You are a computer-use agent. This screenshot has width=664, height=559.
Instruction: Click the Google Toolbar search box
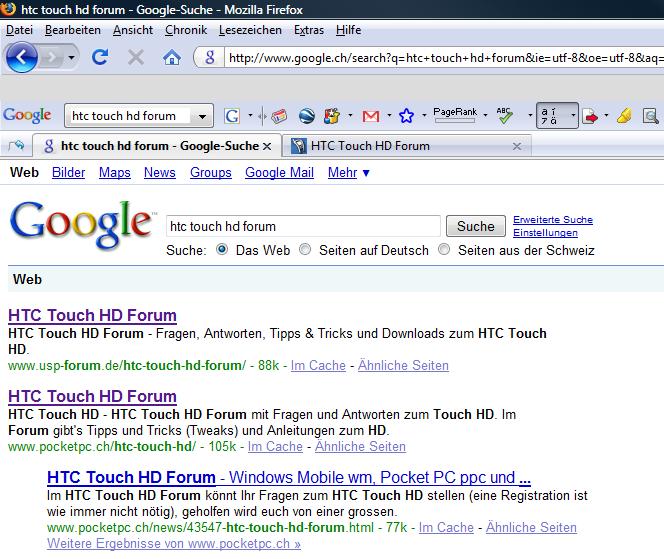(130, 116)
